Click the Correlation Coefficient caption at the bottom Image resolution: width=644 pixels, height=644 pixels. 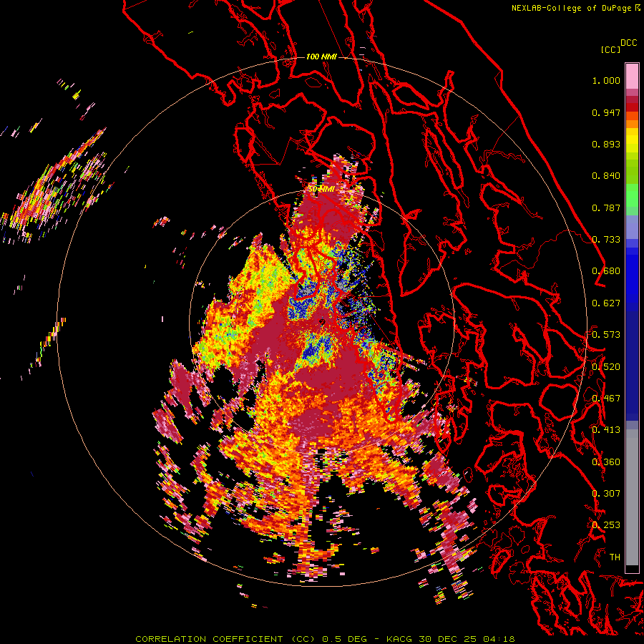click(325, 639)
